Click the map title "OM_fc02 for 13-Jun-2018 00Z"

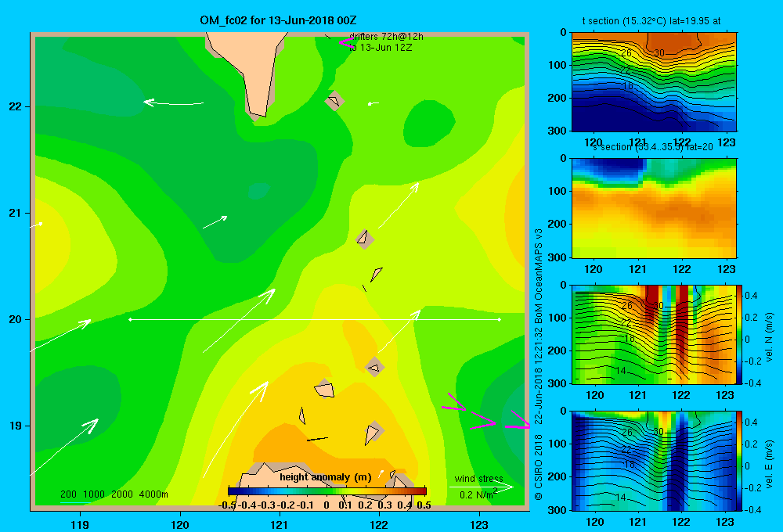pos(278,20)
